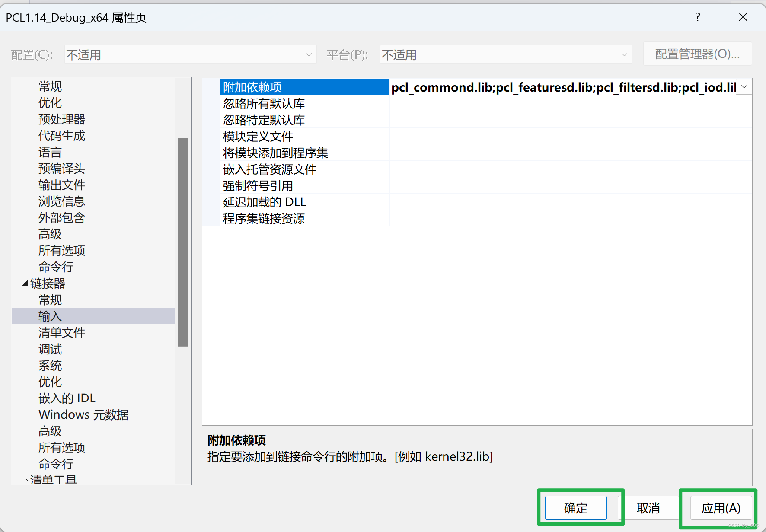Collapse the 链接器 tree node
This screenshot has height=532, width=766.
[25, 284]
